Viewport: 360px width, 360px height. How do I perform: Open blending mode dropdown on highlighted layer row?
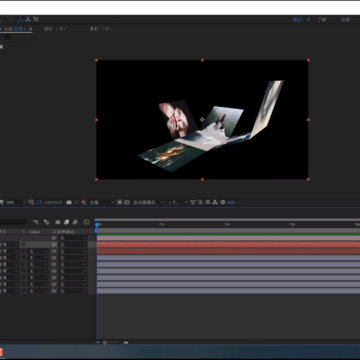point(9,244)
